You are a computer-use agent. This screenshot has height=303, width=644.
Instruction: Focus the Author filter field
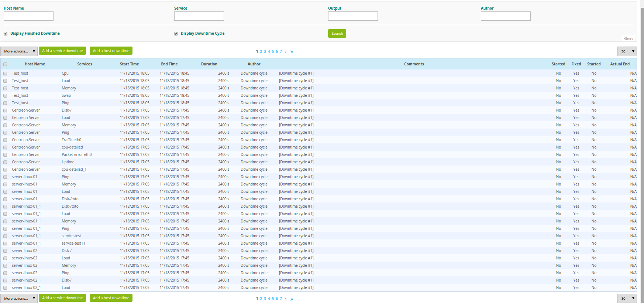pyautogui.click(x=506, y=16)
